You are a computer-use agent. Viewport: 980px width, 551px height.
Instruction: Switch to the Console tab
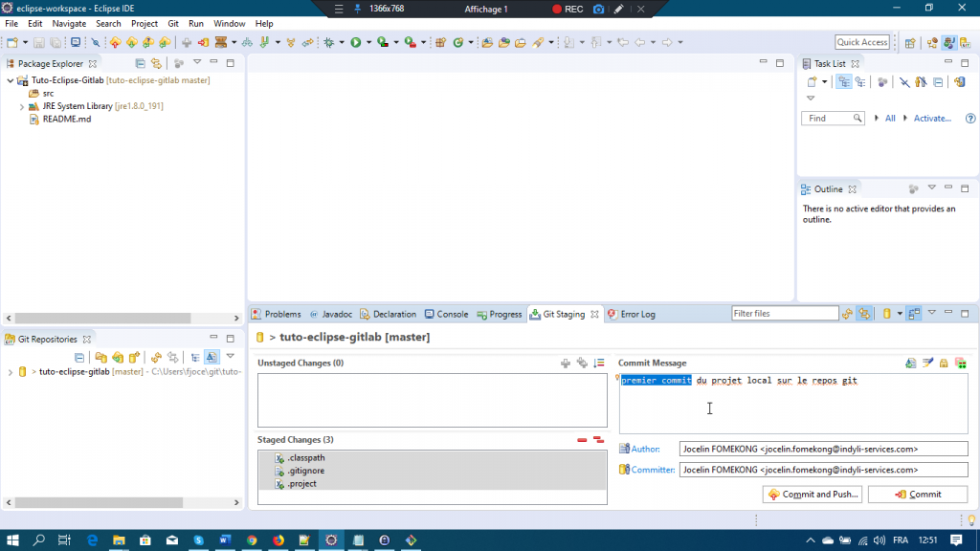coord(446,314)
